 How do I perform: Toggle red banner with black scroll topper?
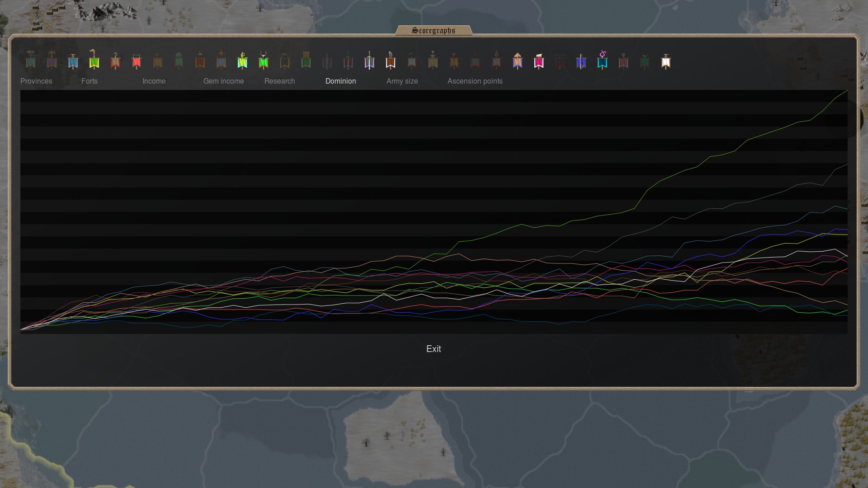coord(137,61)
